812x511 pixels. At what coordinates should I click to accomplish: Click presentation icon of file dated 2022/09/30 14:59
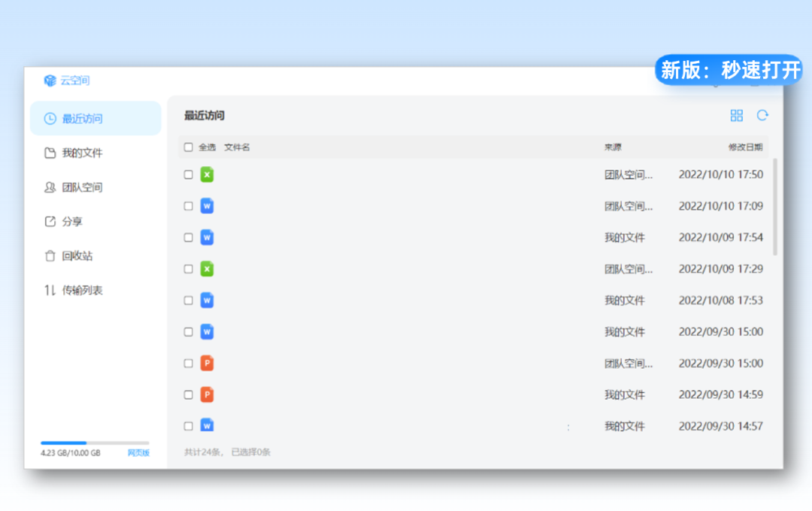coord(208,395)
